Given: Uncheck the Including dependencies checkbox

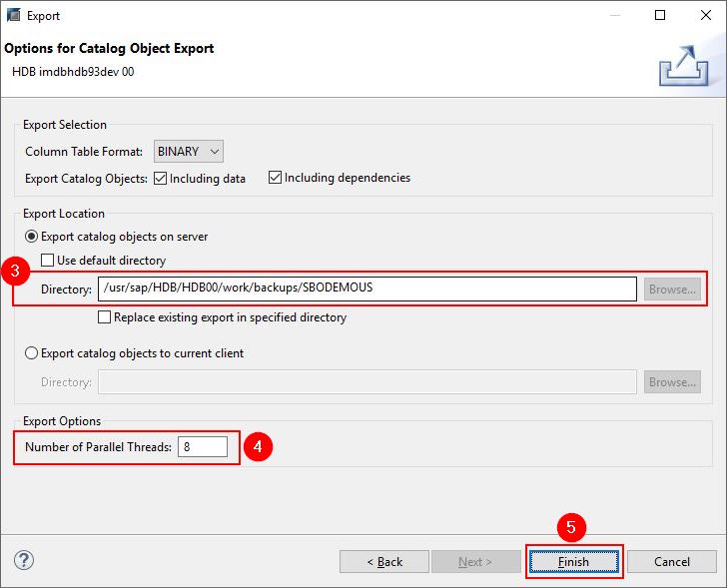Looking at the screenshot, I should [275, 178].
